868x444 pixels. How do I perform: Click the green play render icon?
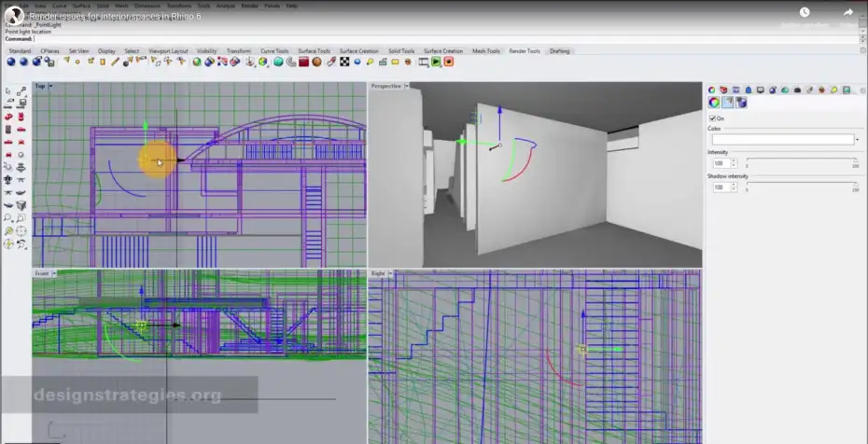436,62
